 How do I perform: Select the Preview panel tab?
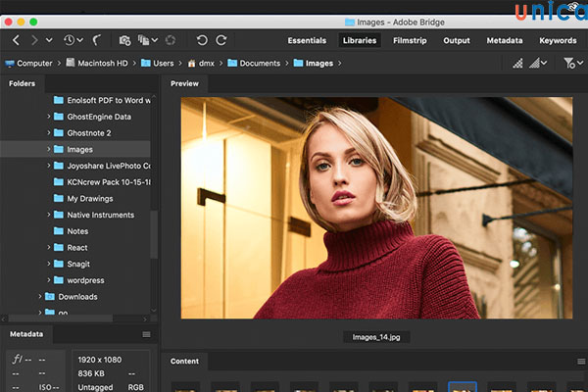click(x=184, y=83)
